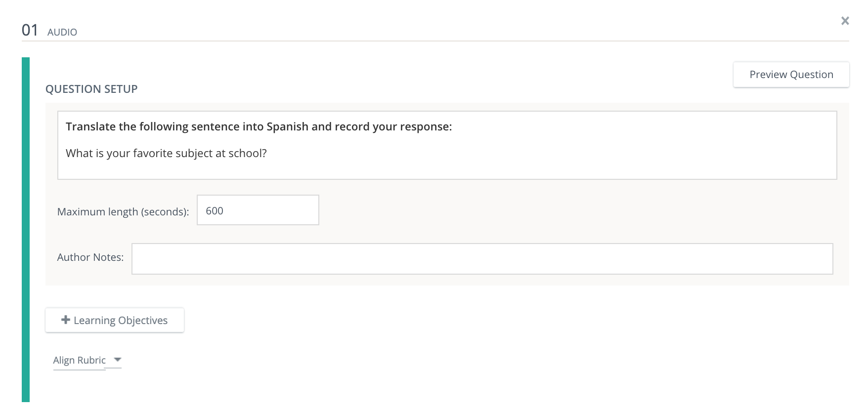The width and height of the screenshot is (868, 411).
Task: Click the sentence about favorite school subject
Action: [166, 153]
